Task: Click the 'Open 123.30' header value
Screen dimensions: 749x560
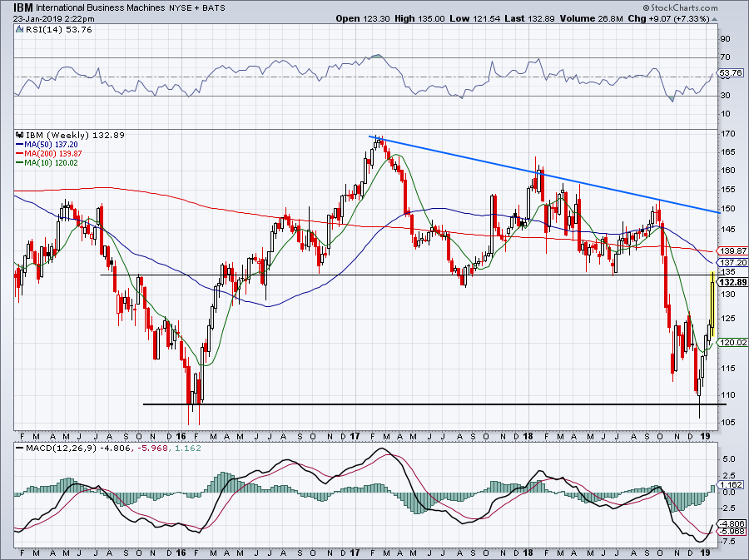Action: click(363, 18)
